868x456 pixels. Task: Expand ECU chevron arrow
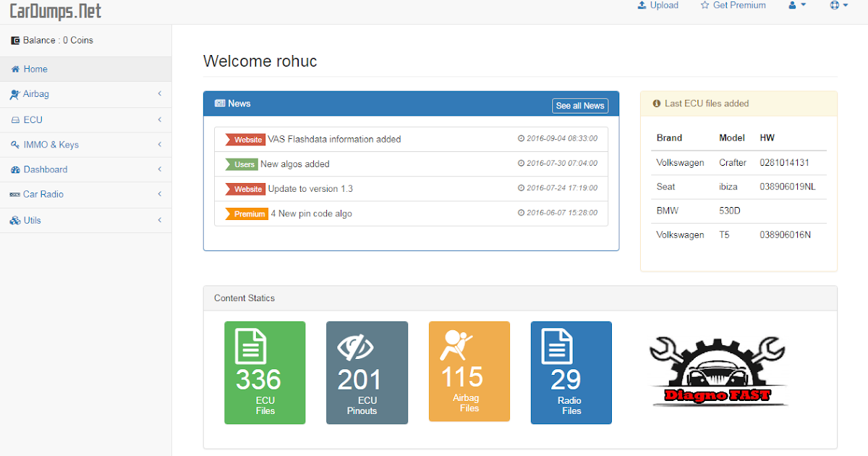(159, 119)
